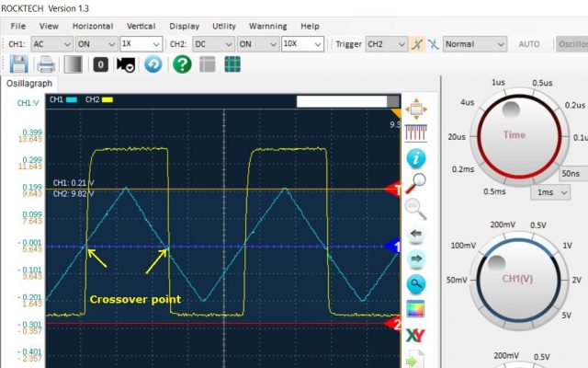Open the Warnning menu

pos(267,27)
